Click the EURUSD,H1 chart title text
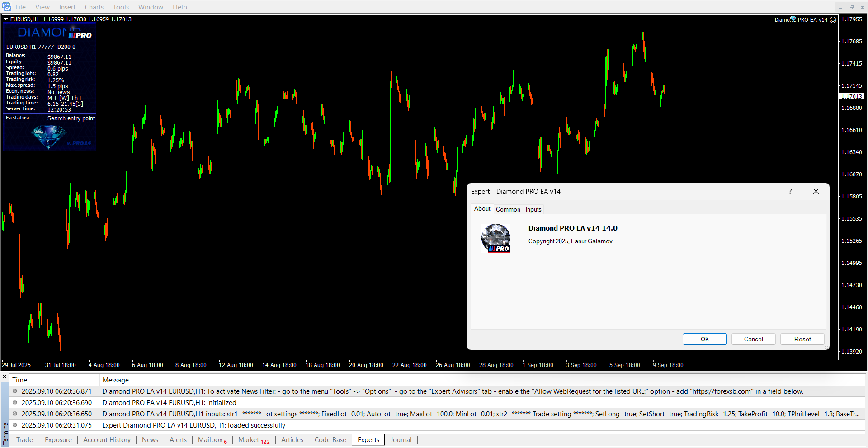This screenshot has width=868, height=448. [x=25, y=19]
